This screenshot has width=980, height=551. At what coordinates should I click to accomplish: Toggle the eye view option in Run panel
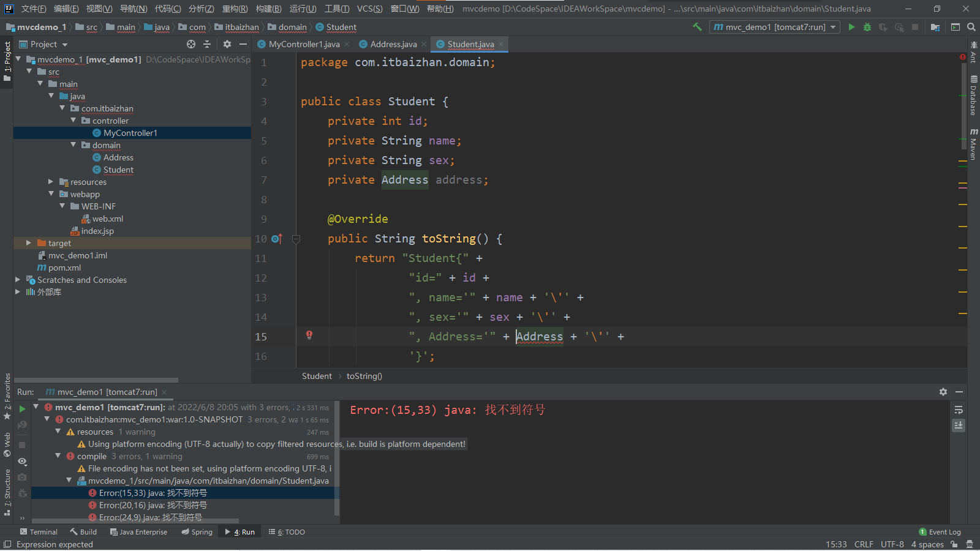(22, 462)
